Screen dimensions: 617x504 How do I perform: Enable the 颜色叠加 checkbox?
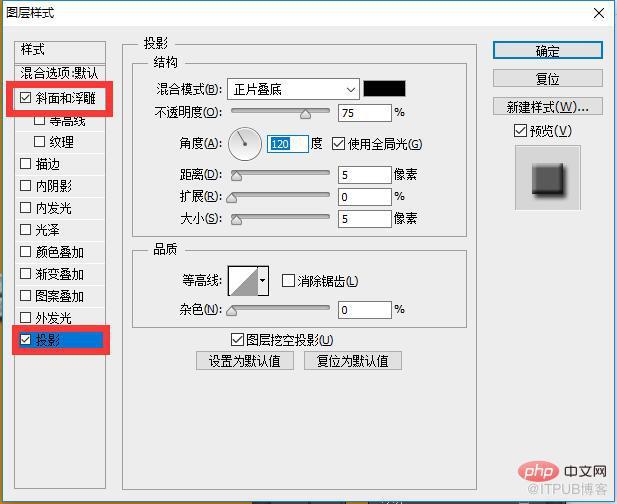pos(26,252)
